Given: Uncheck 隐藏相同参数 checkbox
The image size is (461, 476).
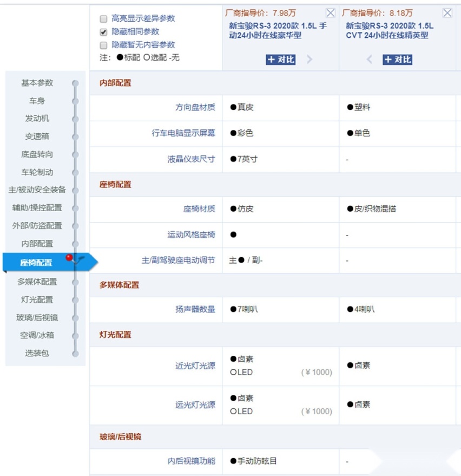Looking at the screenshot, I should (103, 32).
